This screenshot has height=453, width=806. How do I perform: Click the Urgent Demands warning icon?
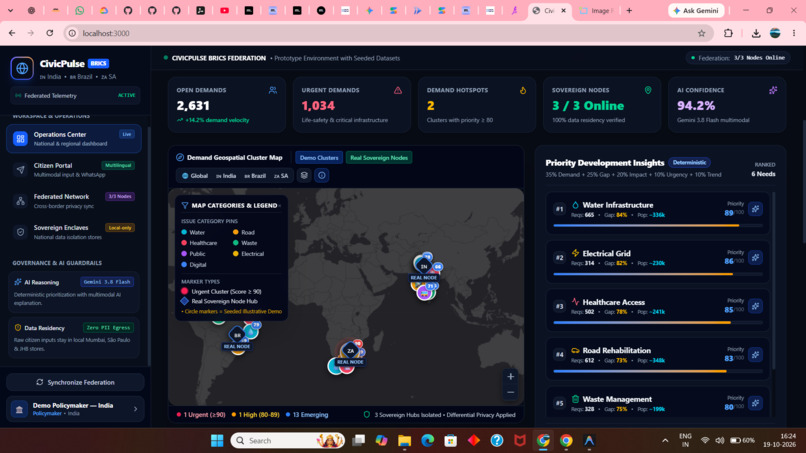(x=398, y=90)
